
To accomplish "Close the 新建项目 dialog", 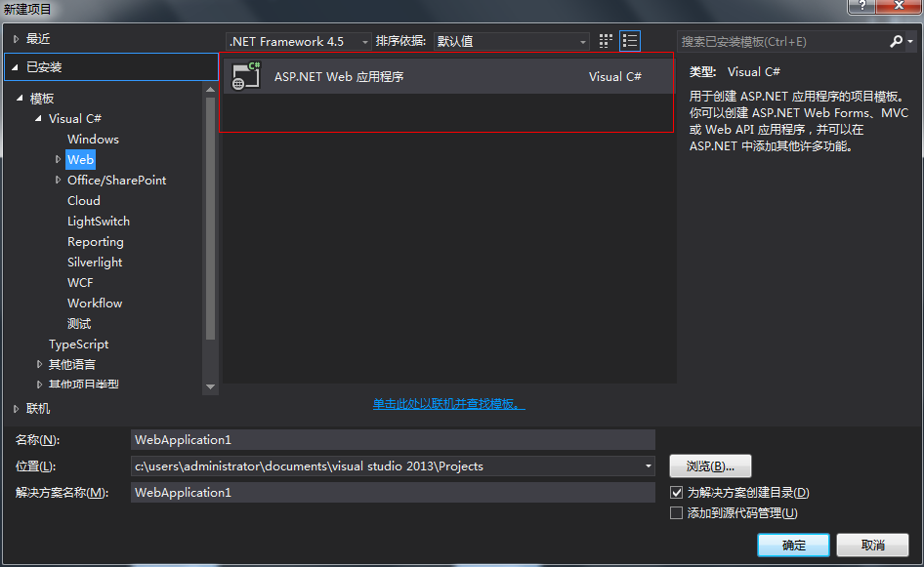I will (x=898, y=6).
